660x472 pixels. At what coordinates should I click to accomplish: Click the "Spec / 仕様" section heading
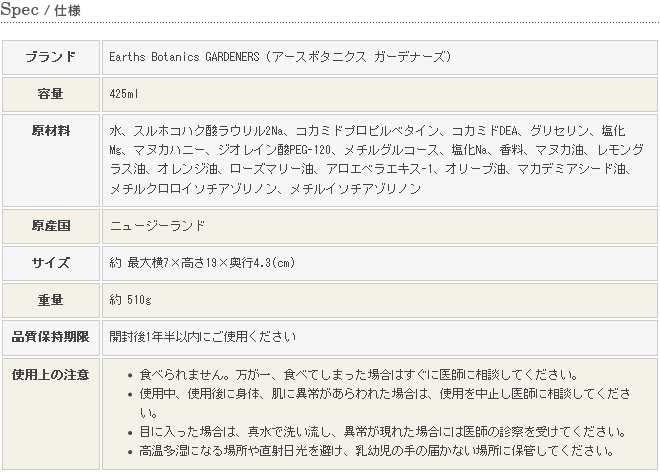tap(41, 12)
